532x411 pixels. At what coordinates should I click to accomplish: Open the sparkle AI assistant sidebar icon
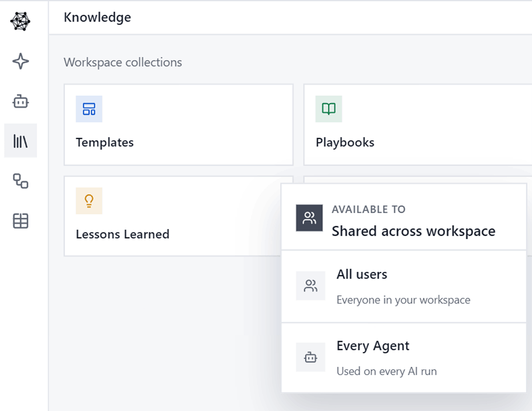20,61
